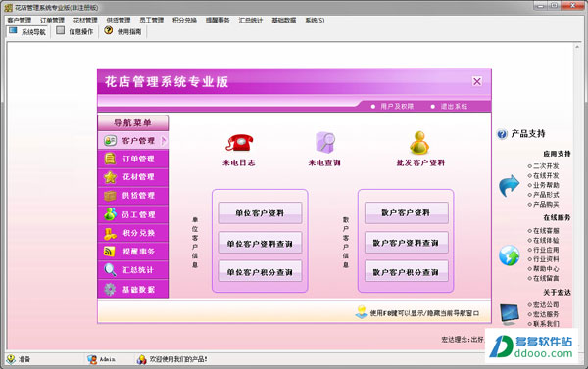Select 供货管理 box icon in sidebar
The width and height of the screenshot is (588, 369).
point(110,196)
